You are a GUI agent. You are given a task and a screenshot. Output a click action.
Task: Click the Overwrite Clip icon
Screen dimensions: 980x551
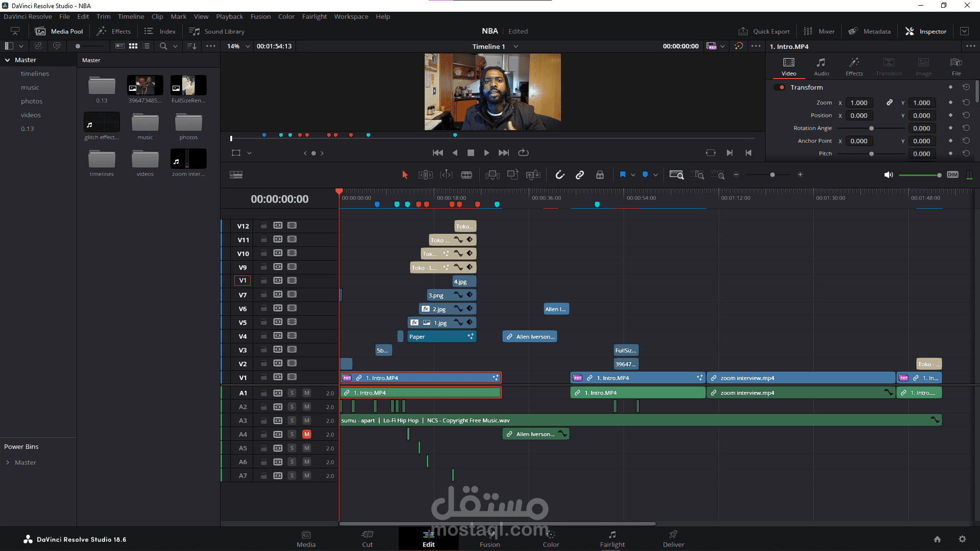click(x=513, y=175)
